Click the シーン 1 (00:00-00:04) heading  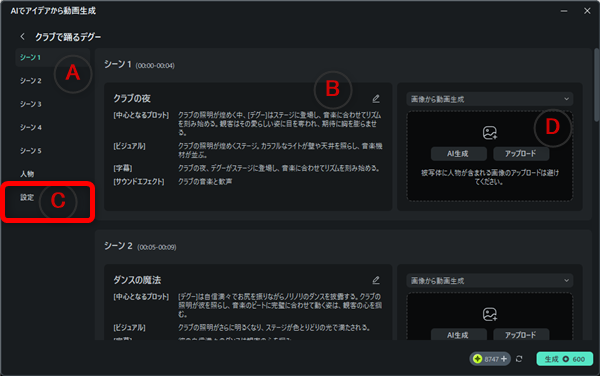pos(140,65)
